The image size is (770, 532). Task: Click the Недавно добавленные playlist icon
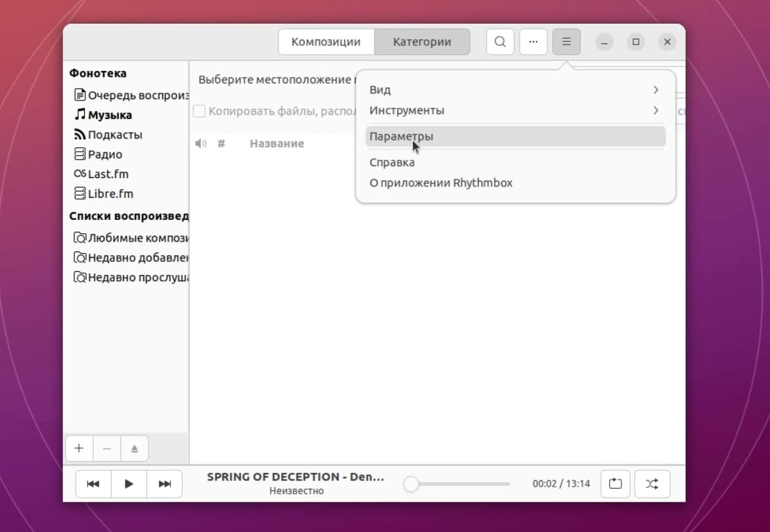pyautogui.click(x=79, y=257)
